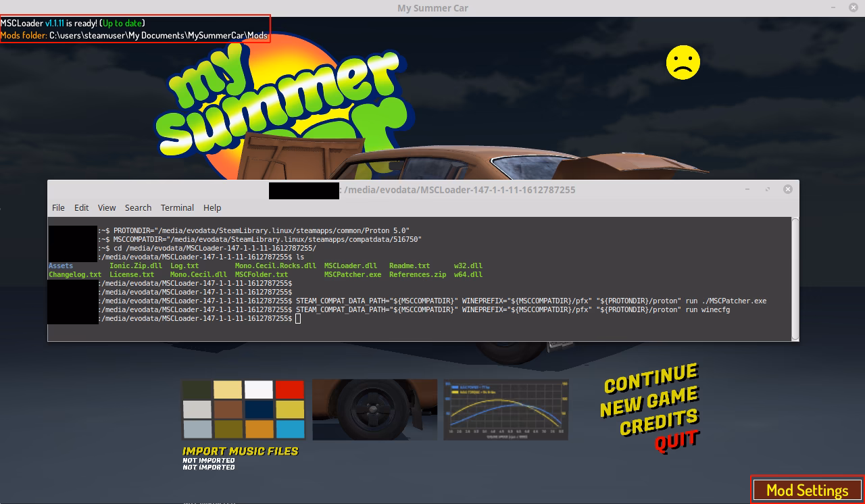Pick the cyan blue paint swatch

tap(290, 429)
